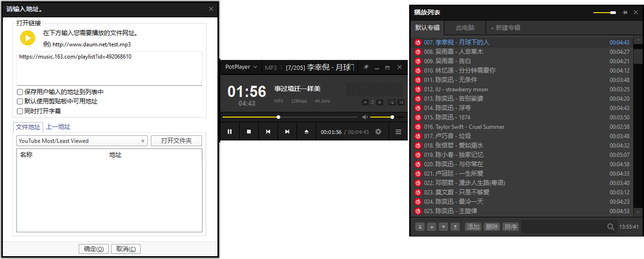Create album via + 新建专辑 tab
The height and width of the screenshot is (259, 644).
coord(505,28)
